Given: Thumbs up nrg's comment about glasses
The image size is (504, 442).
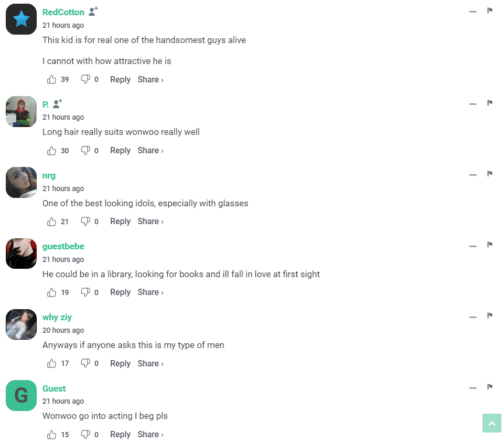Looking at the screenshot, I should 52,222.
